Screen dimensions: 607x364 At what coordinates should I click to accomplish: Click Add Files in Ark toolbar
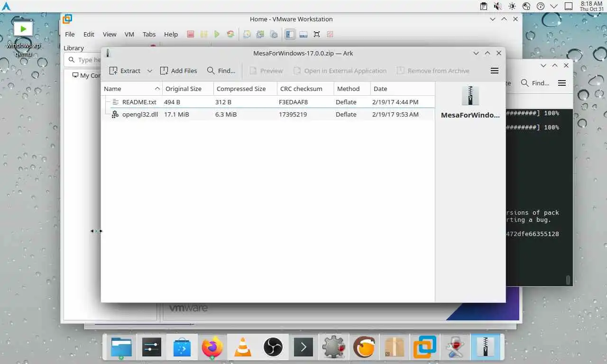pyautogui.click(x=178, y=71)
